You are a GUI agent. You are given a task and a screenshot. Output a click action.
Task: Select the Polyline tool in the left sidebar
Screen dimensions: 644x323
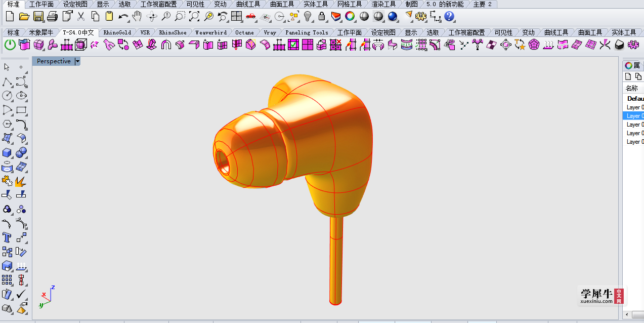7,82
